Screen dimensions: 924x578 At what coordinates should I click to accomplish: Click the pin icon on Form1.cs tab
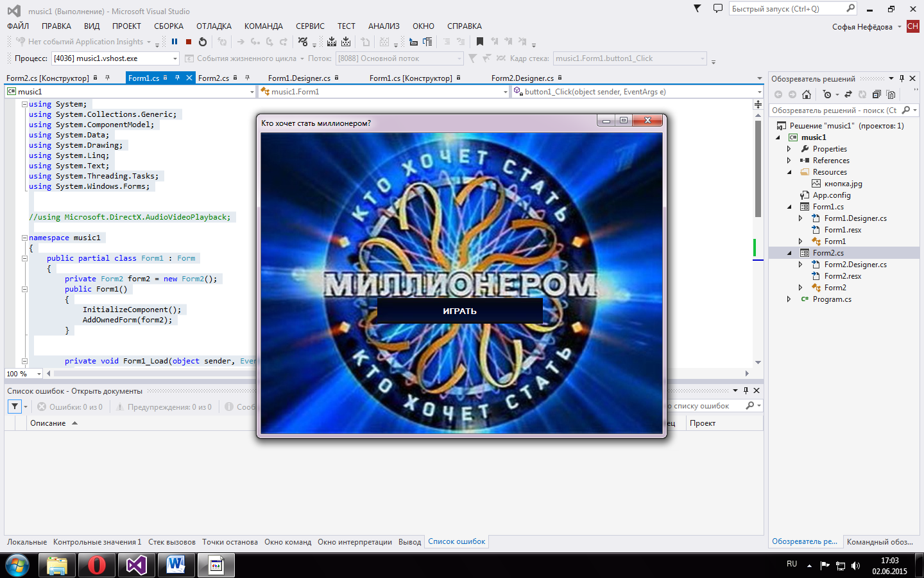[178, 78]
